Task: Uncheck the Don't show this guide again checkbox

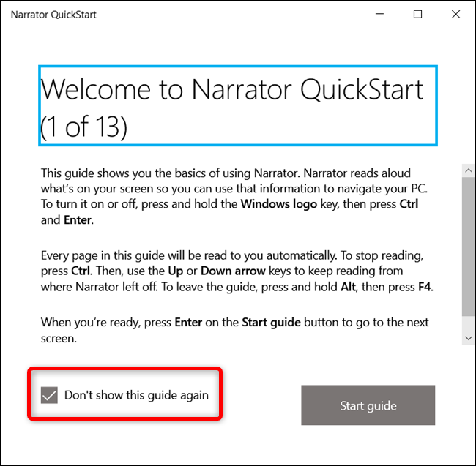Action: coord(49,395)
